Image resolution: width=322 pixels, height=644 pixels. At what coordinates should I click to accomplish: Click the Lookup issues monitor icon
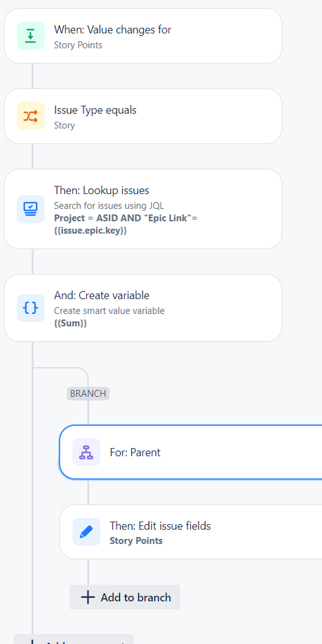pos(31,209)
